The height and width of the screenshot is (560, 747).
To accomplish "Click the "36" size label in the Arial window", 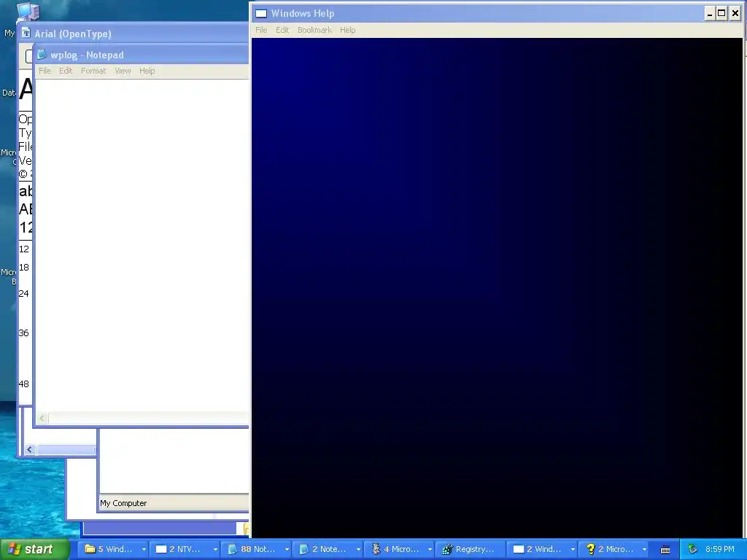I will coord(24,332).
